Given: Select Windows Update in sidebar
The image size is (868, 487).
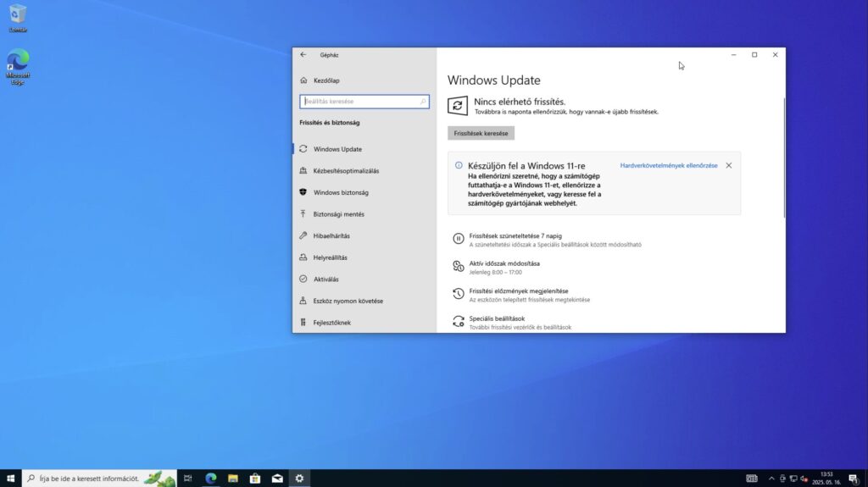Looking at the screenshot, I should pos(337,149).
